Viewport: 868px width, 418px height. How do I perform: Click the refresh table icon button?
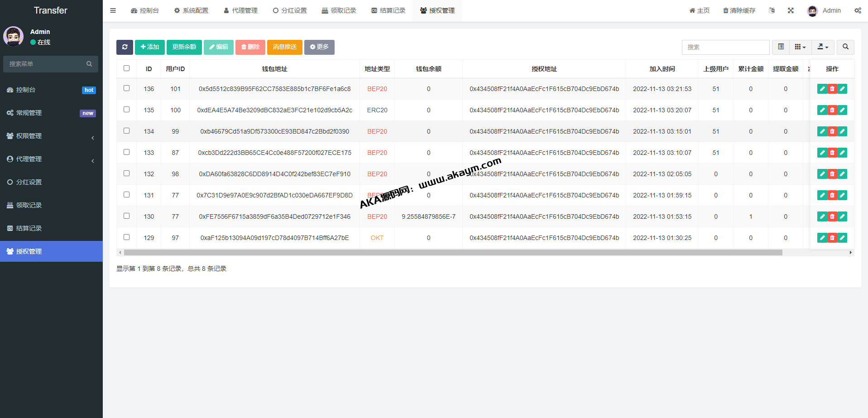point(125,47)
